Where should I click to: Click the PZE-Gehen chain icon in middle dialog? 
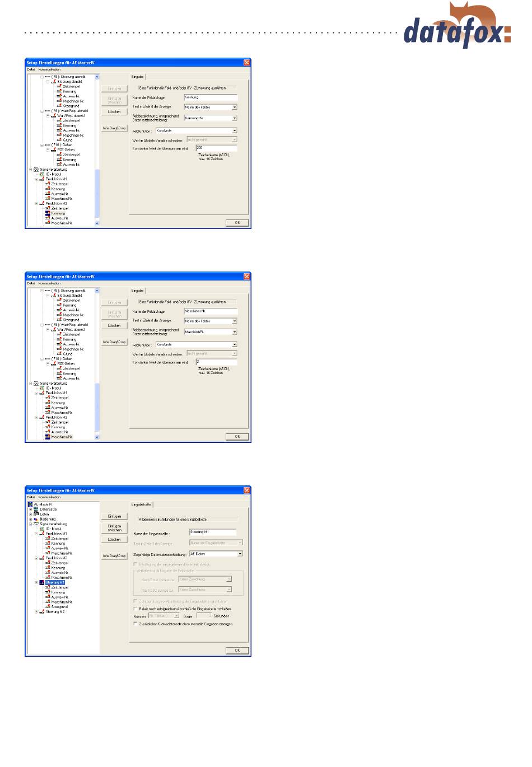click(54, 364)
